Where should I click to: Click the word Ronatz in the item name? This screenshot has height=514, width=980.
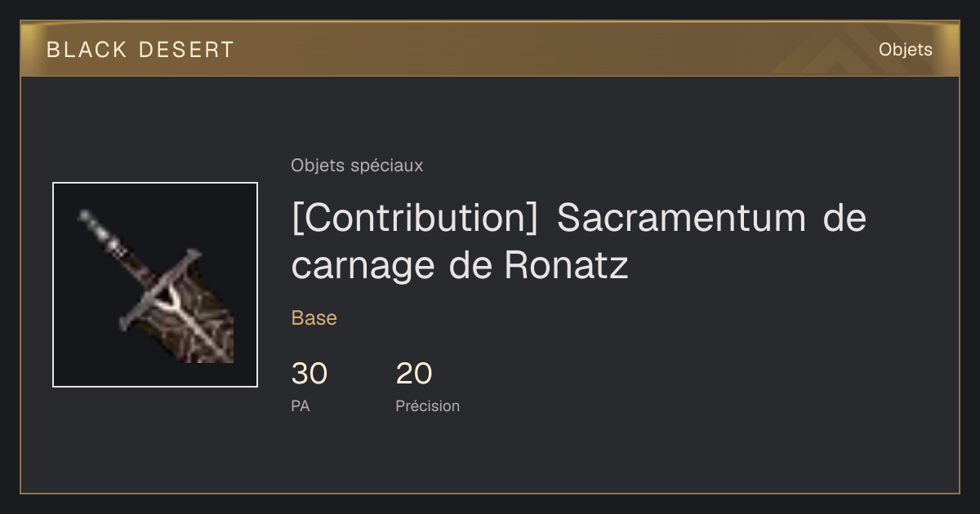tap(566, 266)
